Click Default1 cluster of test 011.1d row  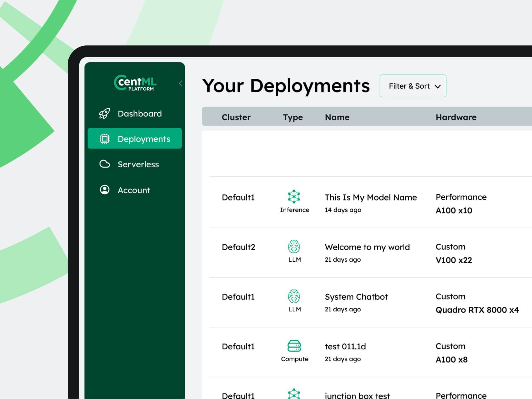coord(238,346)
